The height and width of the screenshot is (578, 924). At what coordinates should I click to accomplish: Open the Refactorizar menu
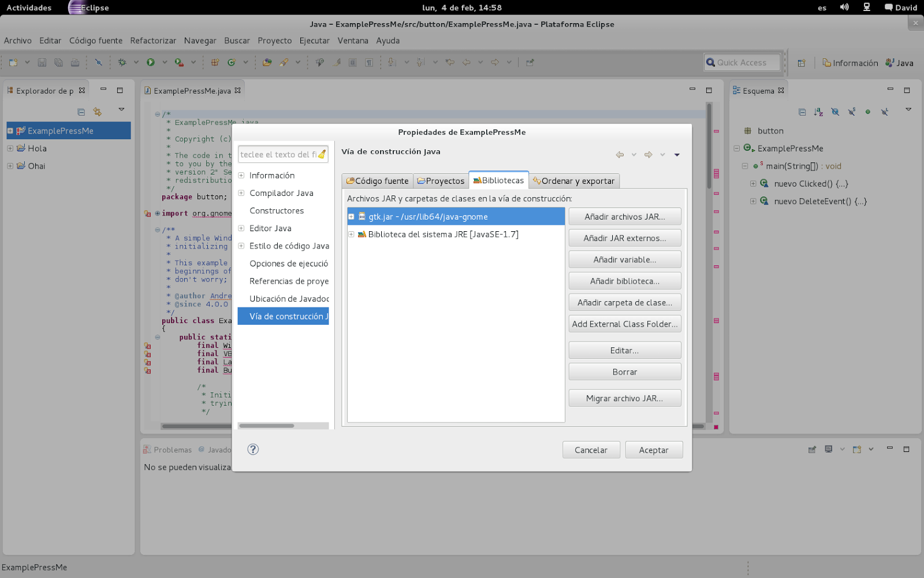pyautogui.click(x=152, y=40)
